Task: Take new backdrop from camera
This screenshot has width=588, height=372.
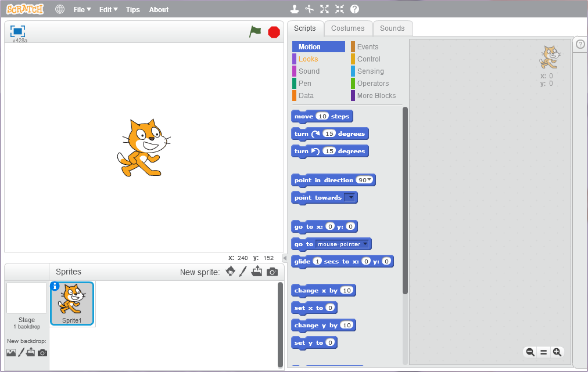Action: pos(42,352)
